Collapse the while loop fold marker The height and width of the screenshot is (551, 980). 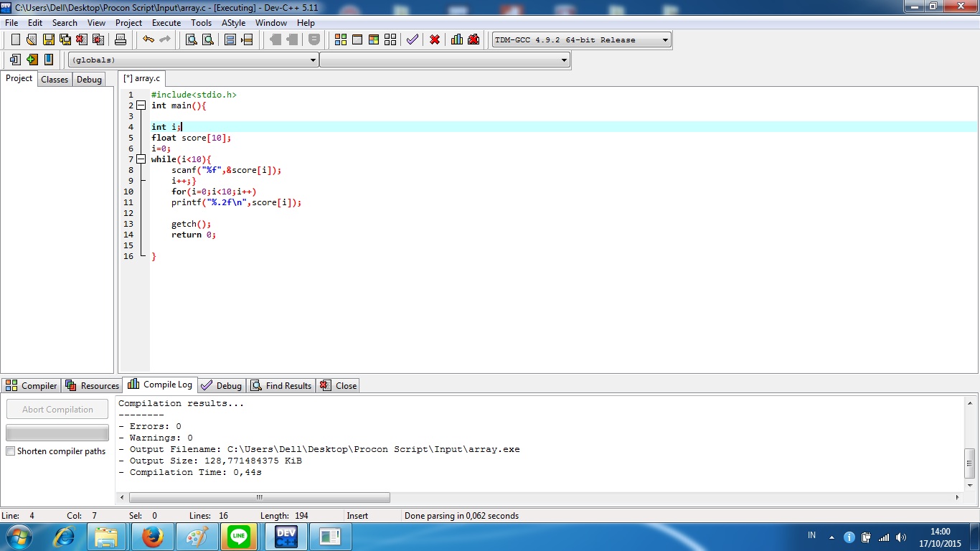[x=141, y=159]
